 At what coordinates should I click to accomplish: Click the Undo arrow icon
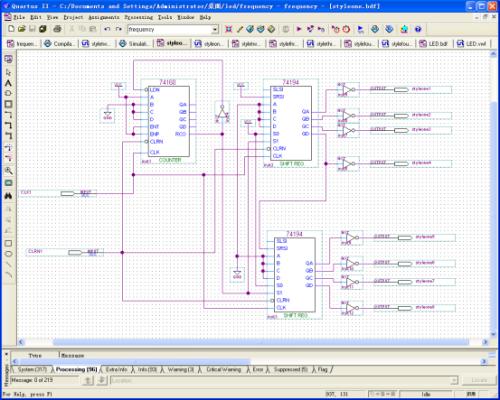point(107,29)
